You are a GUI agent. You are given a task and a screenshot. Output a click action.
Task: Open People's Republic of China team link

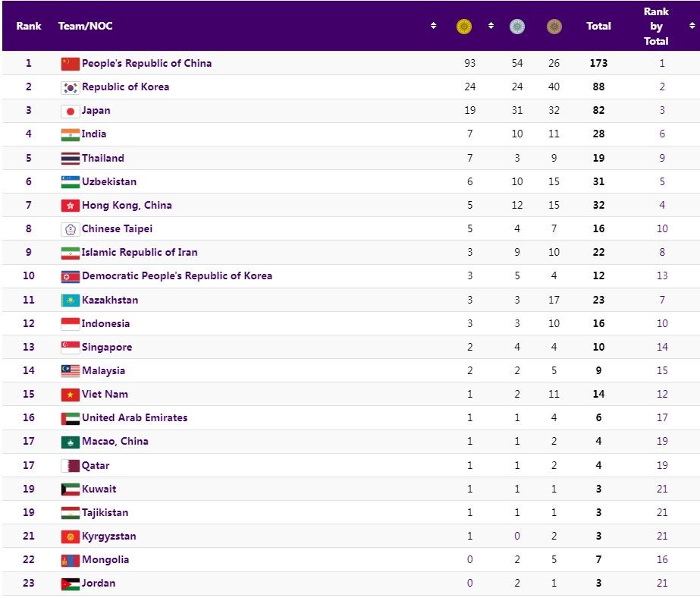(146, 63)
